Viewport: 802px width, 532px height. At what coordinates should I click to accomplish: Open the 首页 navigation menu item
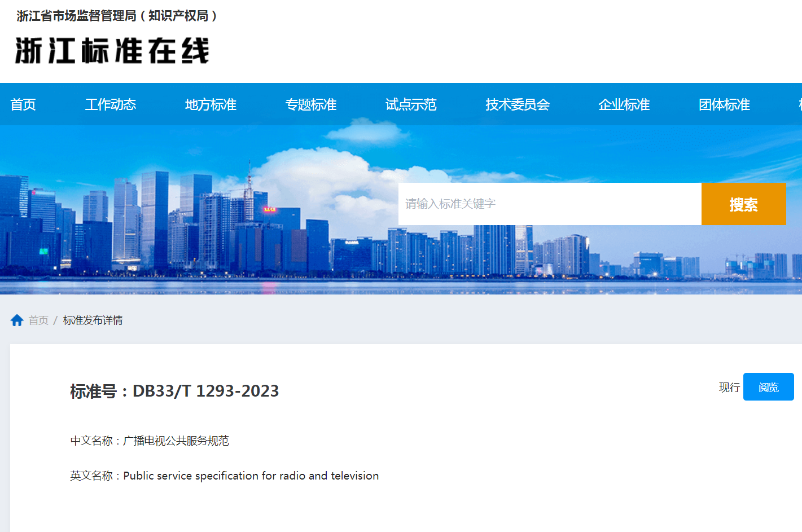point(23,104)
